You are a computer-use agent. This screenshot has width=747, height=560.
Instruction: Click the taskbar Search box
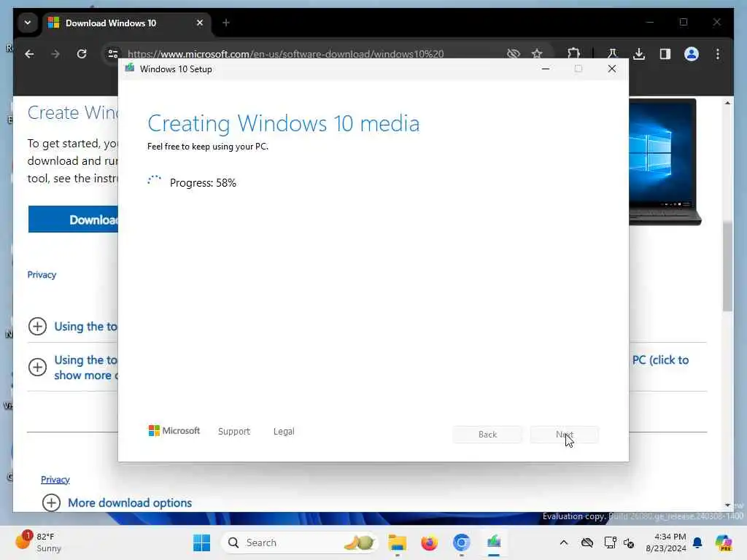coord(298,542)
